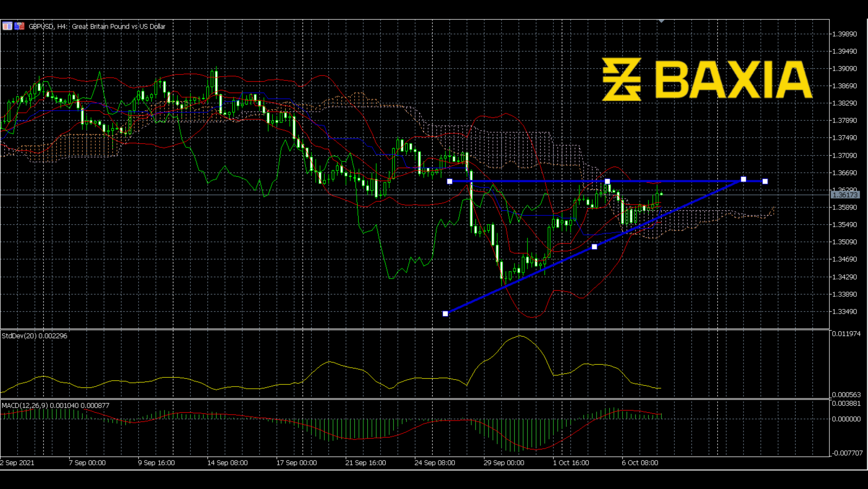Select middle anchor of horizontal blue line
The image size is (868, 489).
tap(607, 181)
